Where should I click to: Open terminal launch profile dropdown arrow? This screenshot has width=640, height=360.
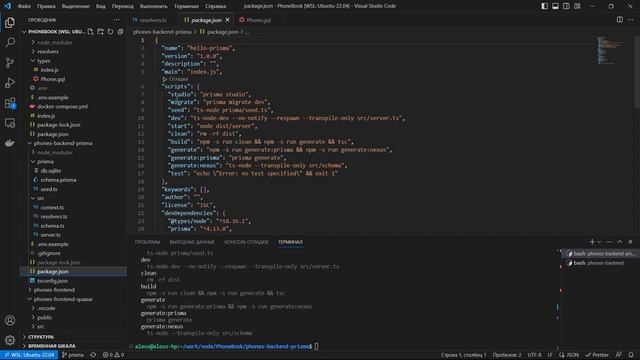click(x=599, y=242)
